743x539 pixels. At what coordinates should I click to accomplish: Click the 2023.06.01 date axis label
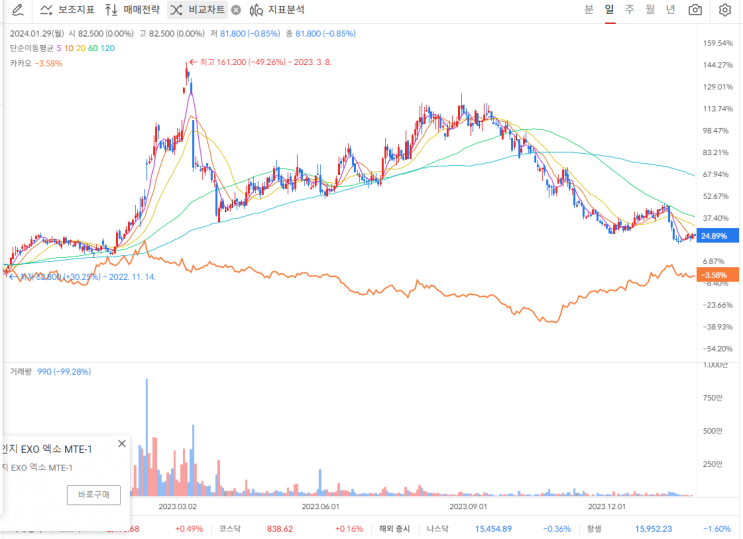pos(320,506)
